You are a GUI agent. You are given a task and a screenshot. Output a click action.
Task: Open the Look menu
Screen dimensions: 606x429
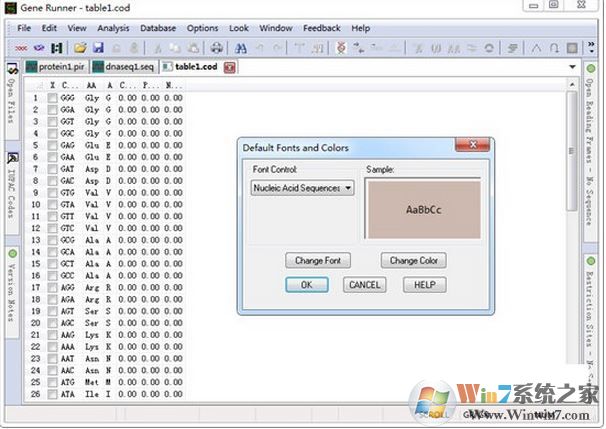pos(239,28)
